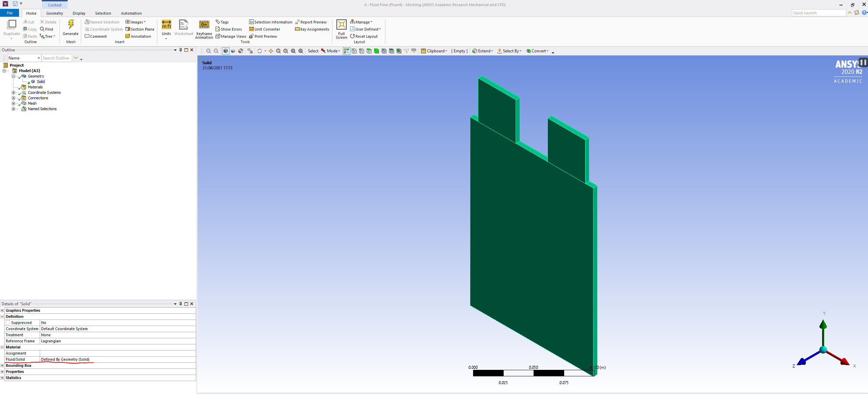The image size is (868, 394).
Task: Select the Pan tool in graphics toolbar
Action: click(x=271, y=51)
